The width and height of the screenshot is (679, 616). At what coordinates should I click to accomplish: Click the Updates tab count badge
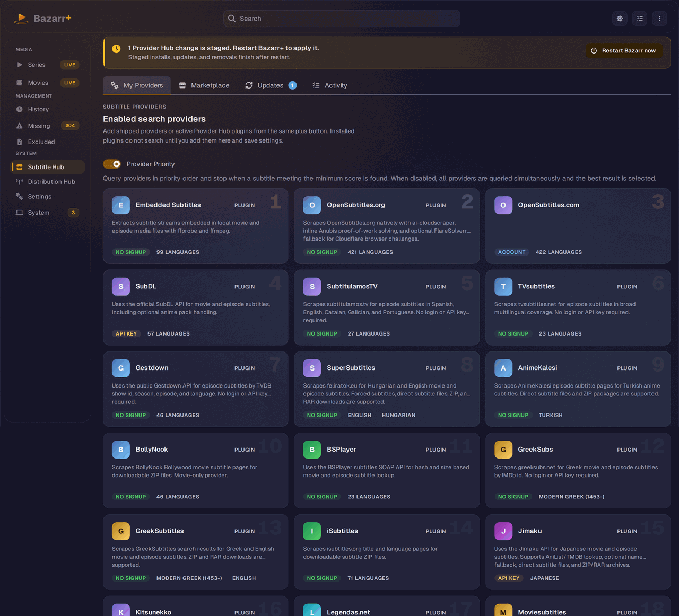pyautogui.click(x=292, y=85)
